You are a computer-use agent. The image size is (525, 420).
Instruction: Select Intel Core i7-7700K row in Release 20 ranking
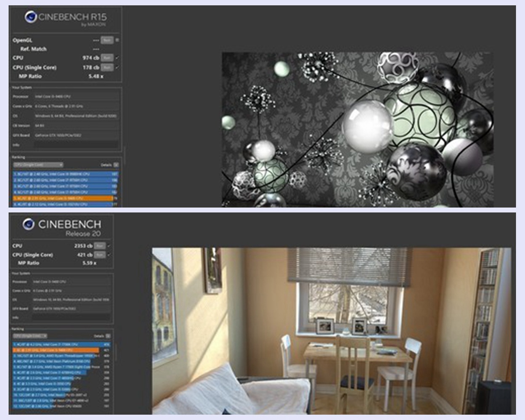tap(61, 344)
